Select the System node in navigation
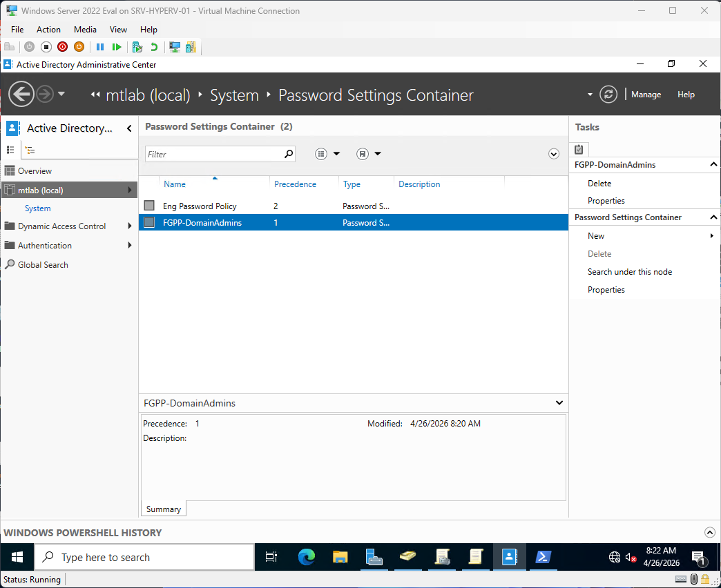 (x=38, y=208)
